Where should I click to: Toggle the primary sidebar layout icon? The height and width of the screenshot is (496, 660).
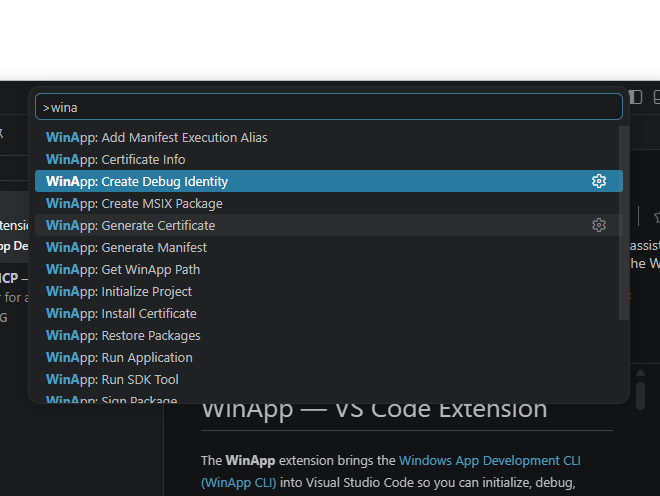pyautogui.click(x=636, y=97)
